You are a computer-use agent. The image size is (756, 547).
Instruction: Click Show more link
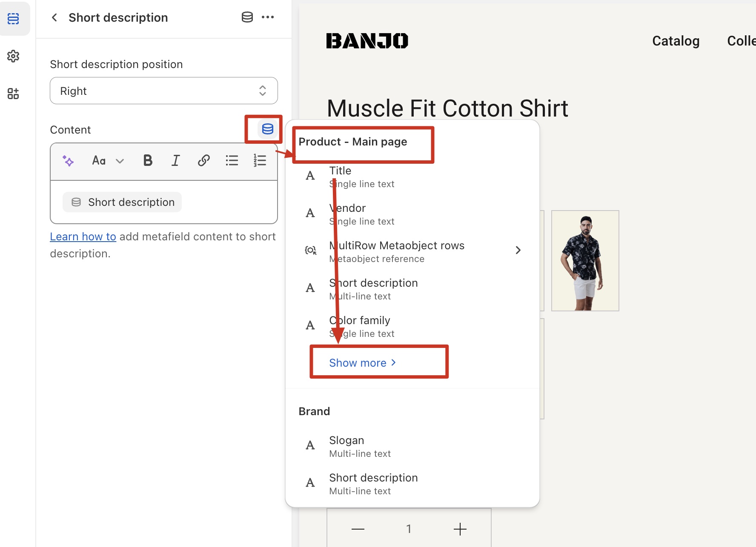click(363, 363)
